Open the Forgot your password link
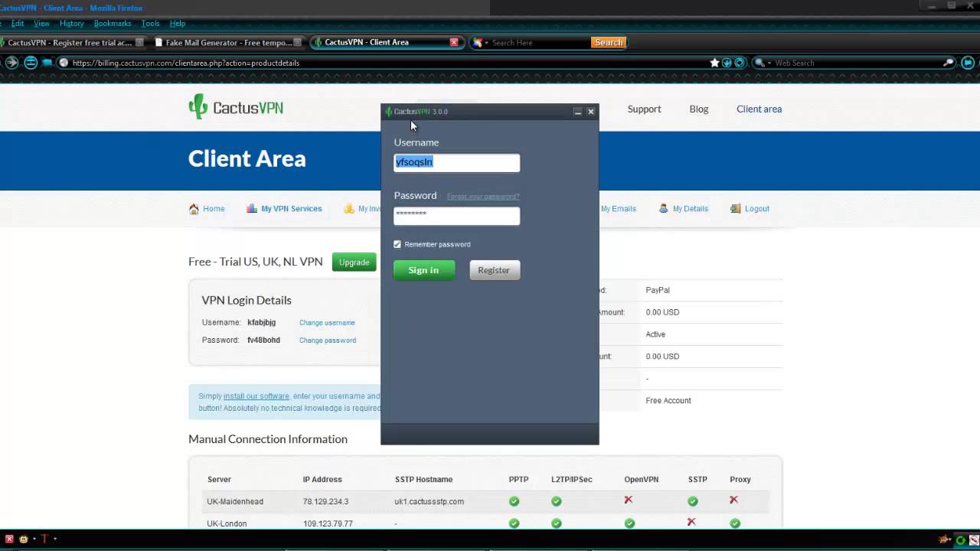 click(x=483, y=197)
